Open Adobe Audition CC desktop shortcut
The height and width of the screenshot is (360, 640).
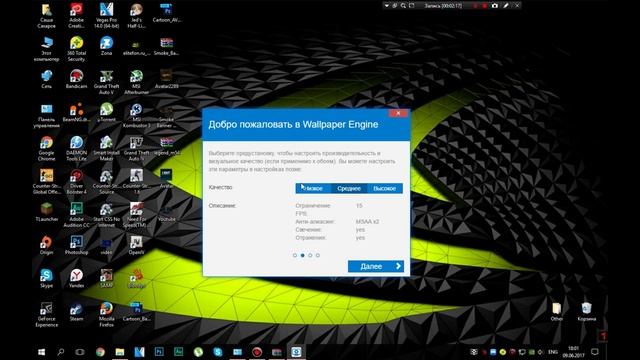pyautogui.click(x=76, y=215)
